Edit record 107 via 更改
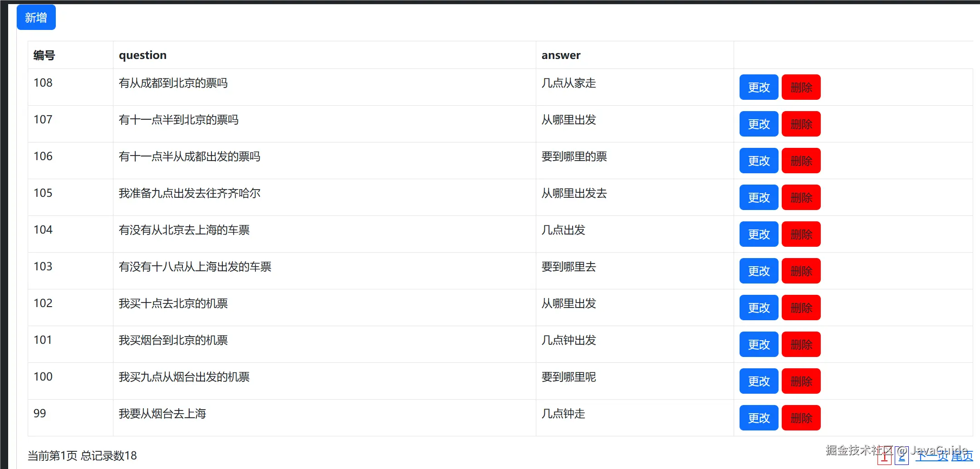This screenshot has height=469, width=980. click(x=759, y=124)
